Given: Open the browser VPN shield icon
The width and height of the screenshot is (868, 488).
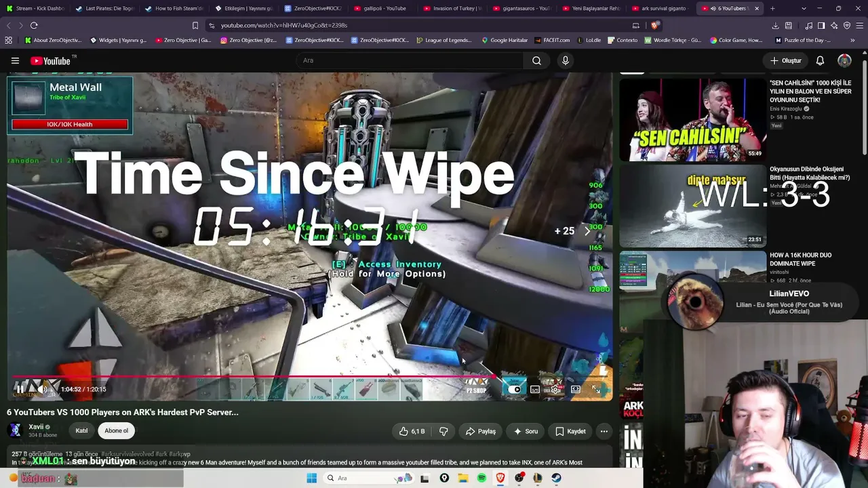Looking at the screenshot, I should [x=847, y=25].
